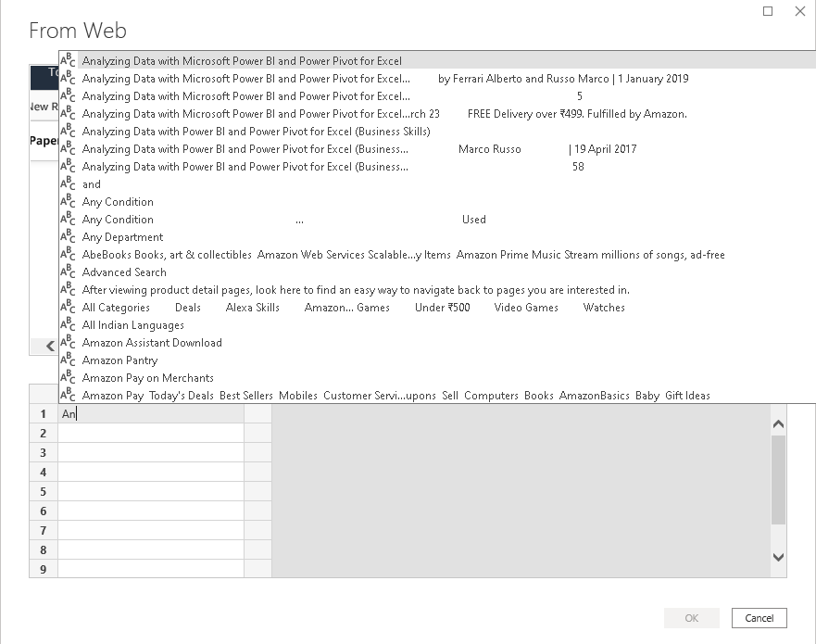
Task: Select 'Amazon Assistant Download' suggestion
Action: pyautogui.click(x=437, y=343)
